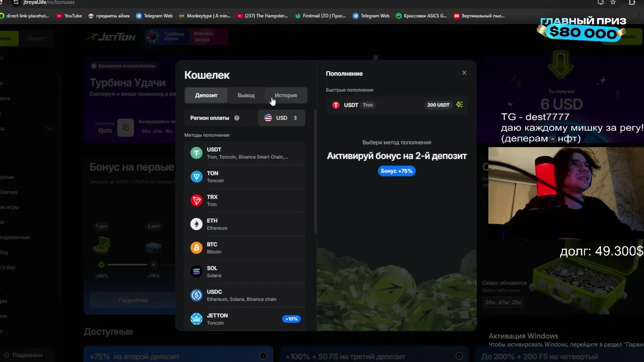Open the Поддержка support icon in sidebar
Viewport: 644px width, 362px height.
(x=6, y=355)
